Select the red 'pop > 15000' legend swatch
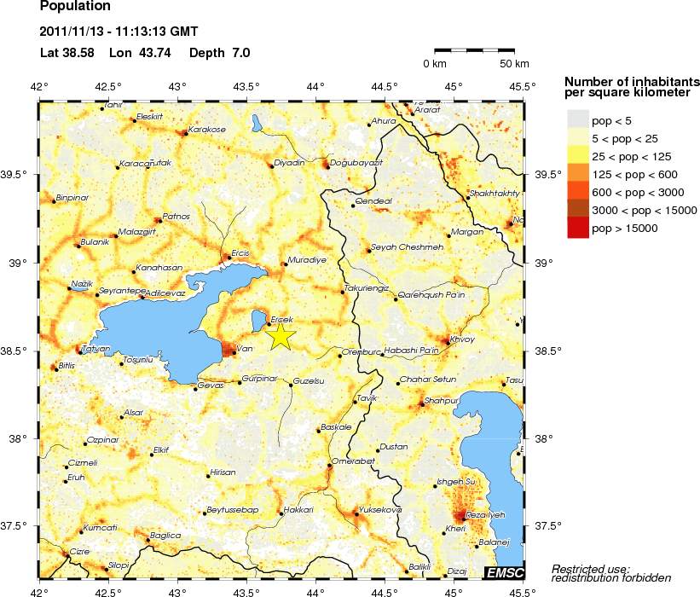 pos(578,228)
